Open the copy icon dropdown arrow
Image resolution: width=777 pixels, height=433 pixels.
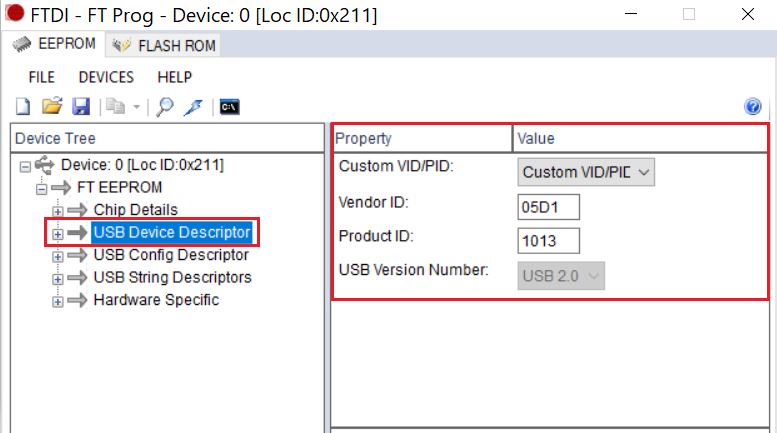point(136,108)
